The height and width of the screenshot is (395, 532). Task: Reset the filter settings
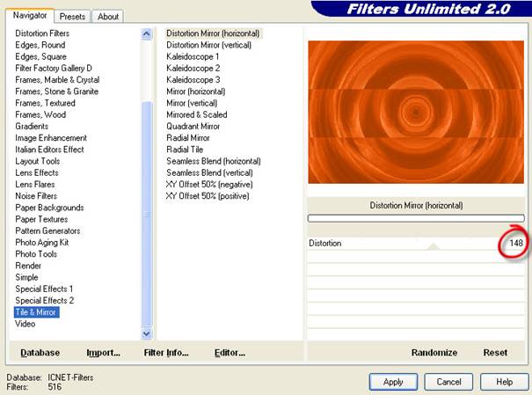pyautogui.click(x=495, y=353)
